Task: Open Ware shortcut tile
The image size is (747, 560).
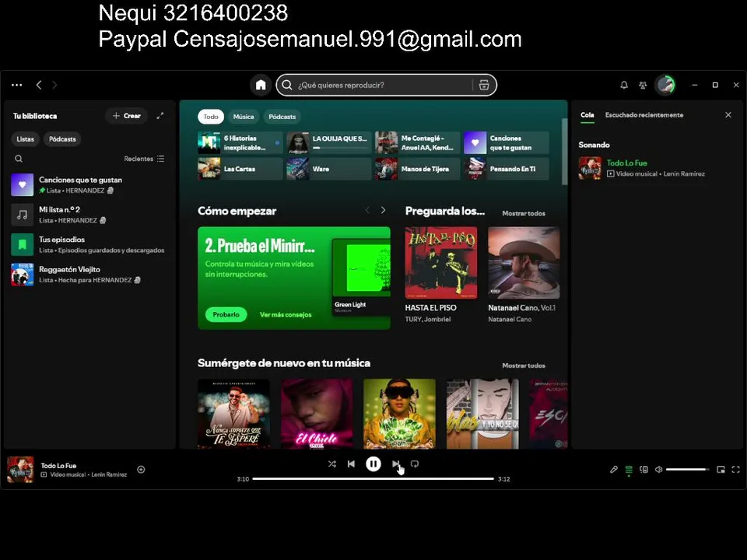Action: click(x=328, y=169)
